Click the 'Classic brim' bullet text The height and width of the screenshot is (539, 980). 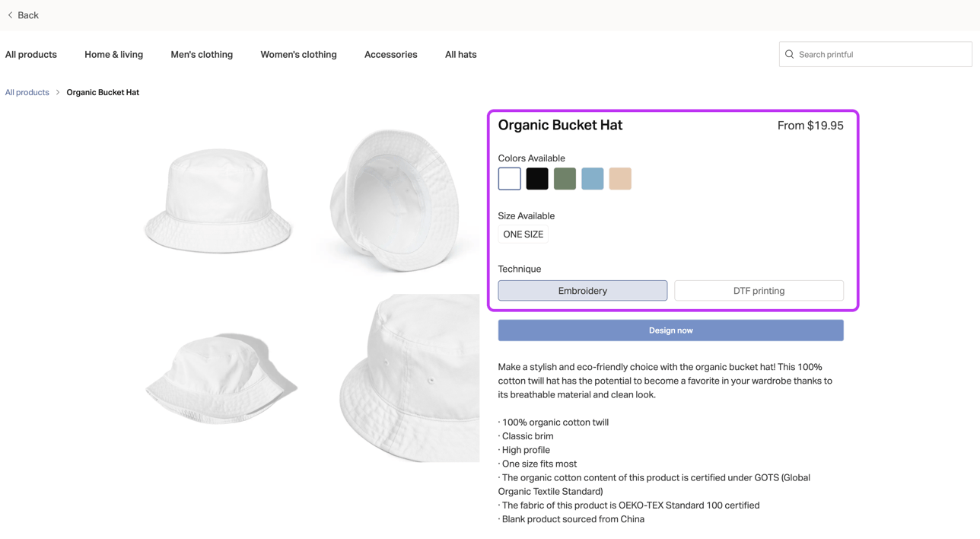pos(527,436)
